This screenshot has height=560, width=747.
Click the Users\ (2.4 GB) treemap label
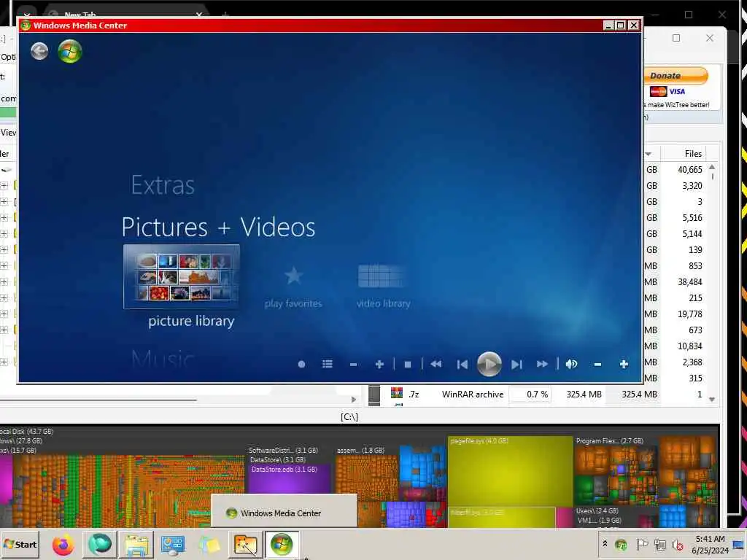pos(597,511)
